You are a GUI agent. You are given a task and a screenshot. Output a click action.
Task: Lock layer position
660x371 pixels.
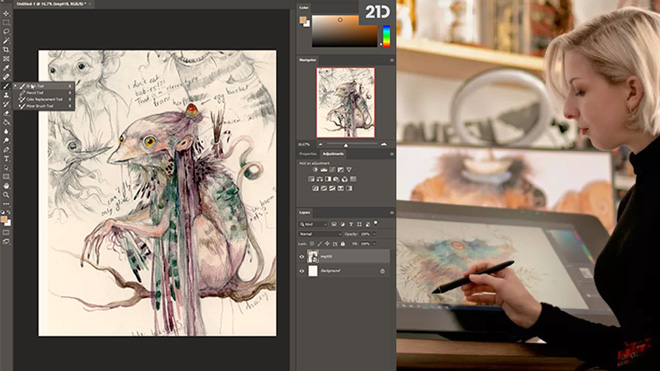pos(327,244)
